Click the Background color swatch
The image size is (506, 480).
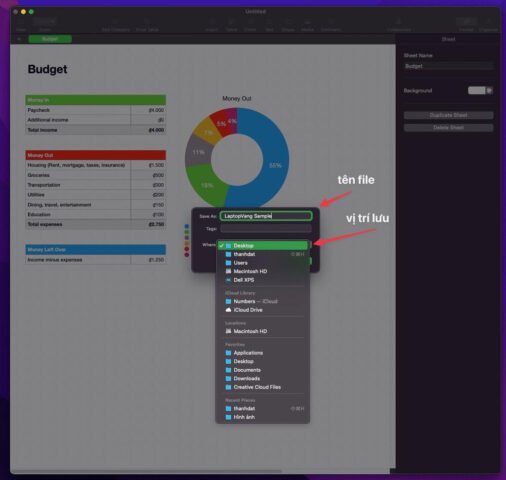pyautogui.click(x=477, y=90)
